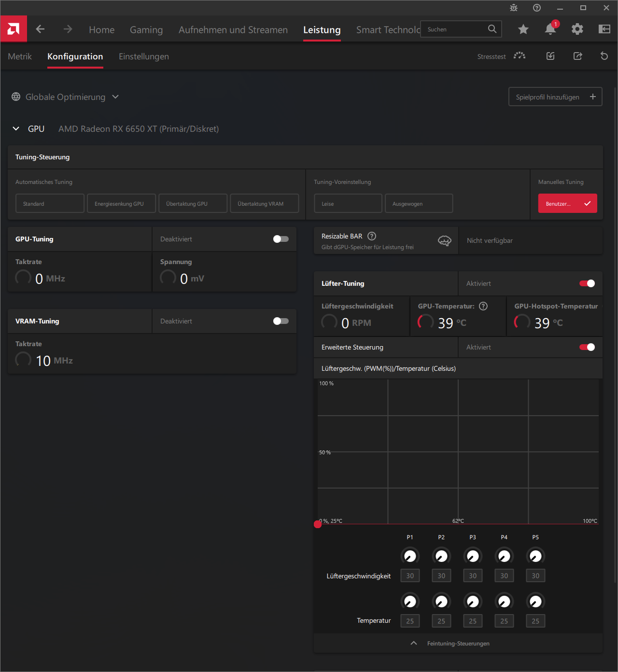Viewport: 618px width, 672px height.
Task: Open the Gaming tab
Action: 146,30
